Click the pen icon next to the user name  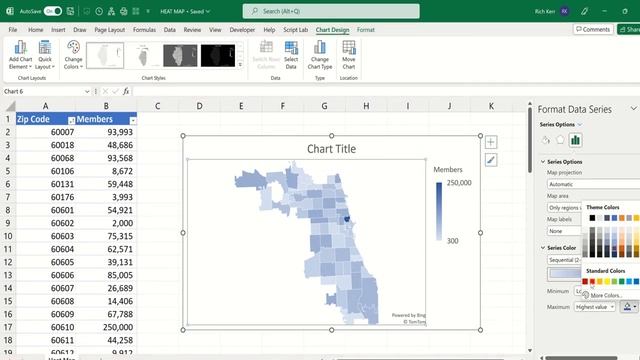coord(584,11)
